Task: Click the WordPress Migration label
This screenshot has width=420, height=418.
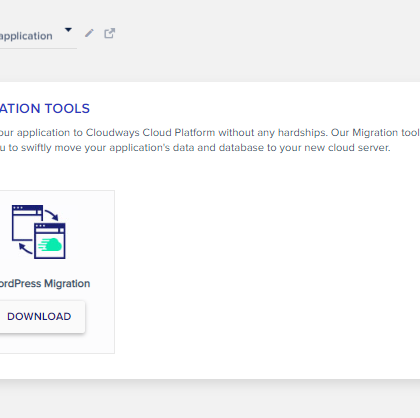Action: coord(45,284)
